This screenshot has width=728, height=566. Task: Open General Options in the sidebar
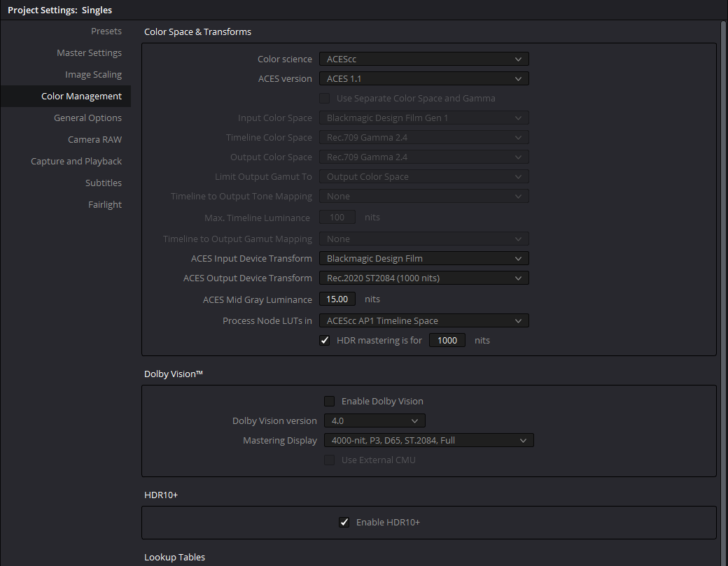pyautogui.click(x=87, y=118)
